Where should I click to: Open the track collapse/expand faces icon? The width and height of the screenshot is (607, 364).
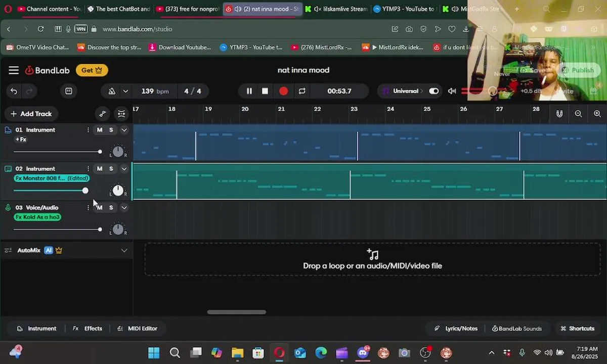[x=121, y=114]
